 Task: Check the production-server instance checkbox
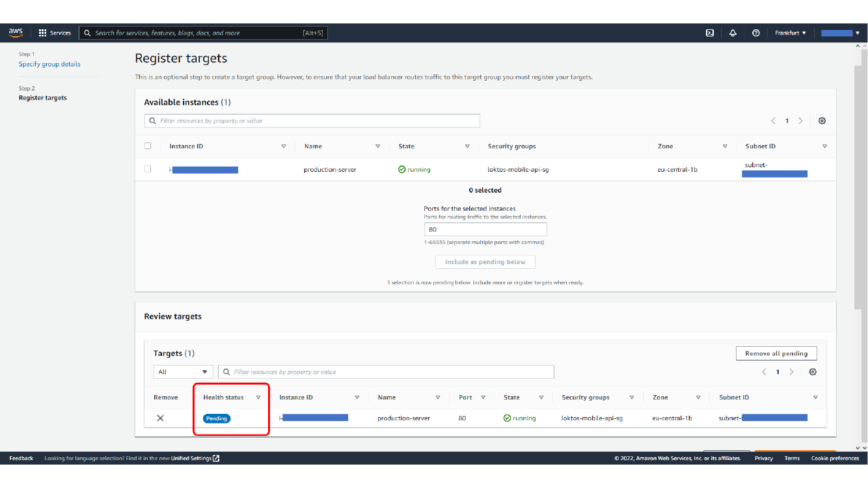(148, 169)
